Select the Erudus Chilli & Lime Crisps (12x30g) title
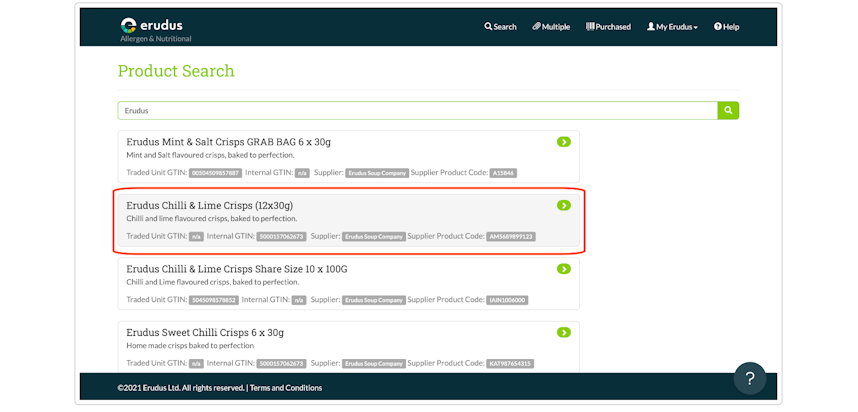This screenshot has width=858, height=412. coord(210,206)
